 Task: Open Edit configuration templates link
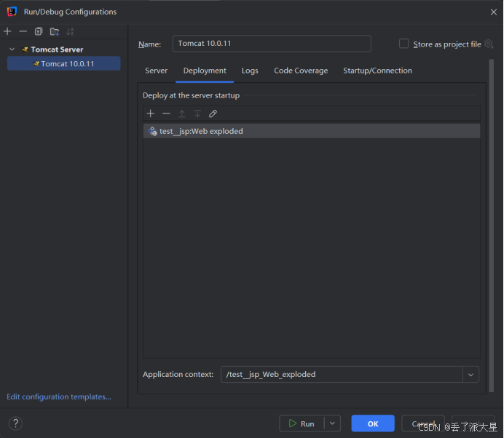pyautogui.click(x=59, y=397)
